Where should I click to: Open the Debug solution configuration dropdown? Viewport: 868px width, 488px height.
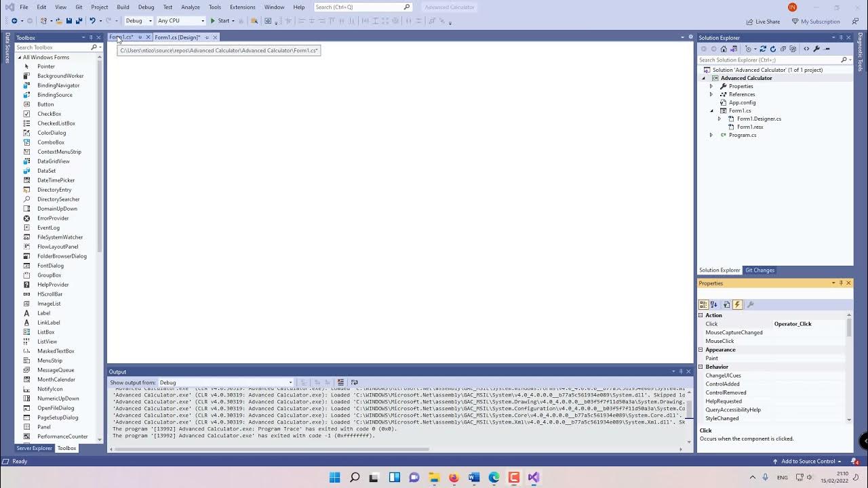coord(138,21)
